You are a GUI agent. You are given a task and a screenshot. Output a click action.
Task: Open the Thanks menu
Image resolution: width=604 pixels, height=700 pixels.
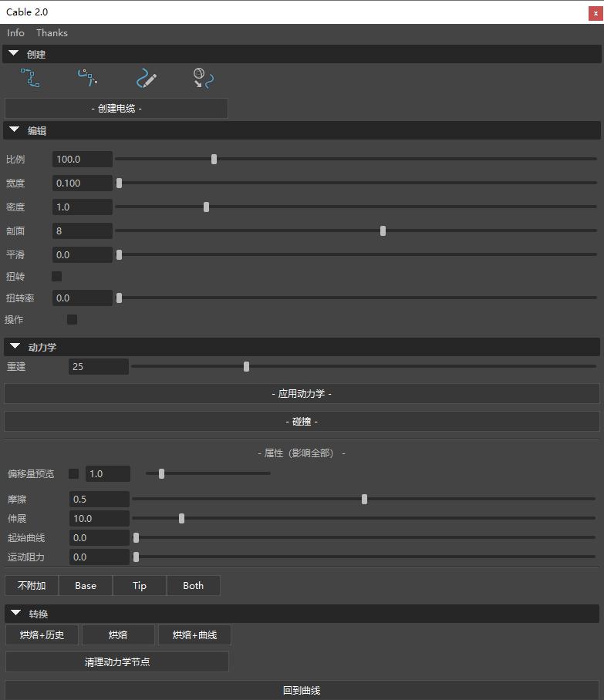click(52, 33)
